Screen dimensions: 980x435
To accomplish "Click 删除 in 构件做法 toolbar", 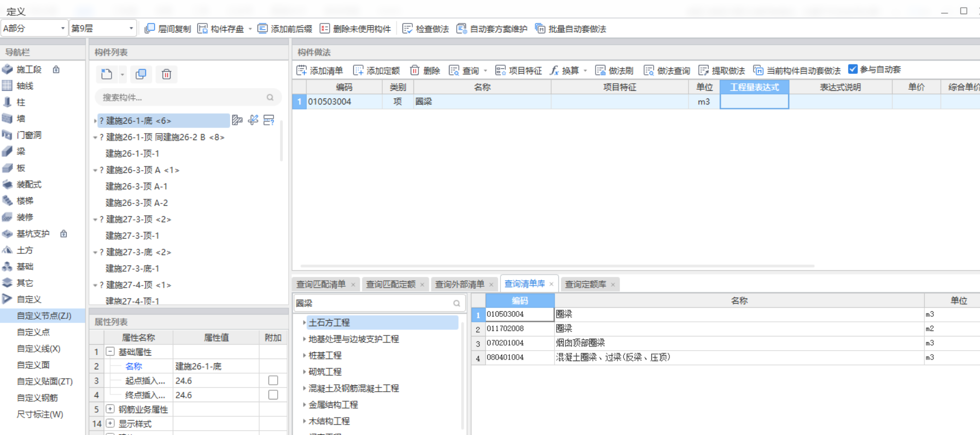I will click(x=425, y=70).
